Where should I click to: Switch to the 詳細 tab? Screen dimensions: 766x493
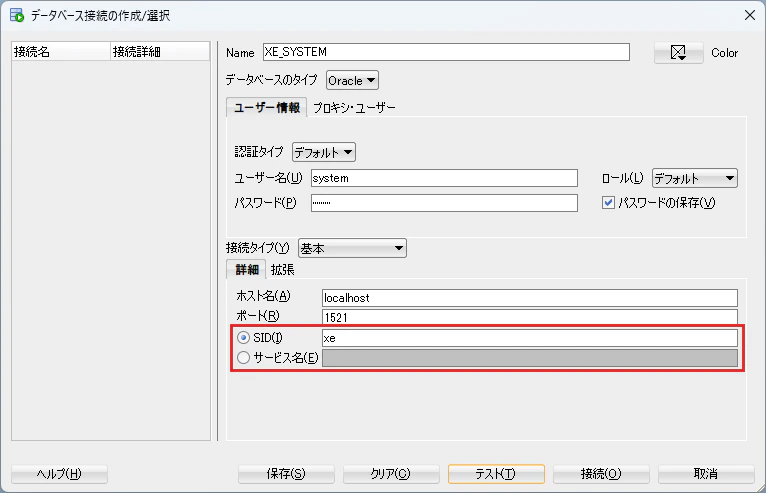point(247,269)
